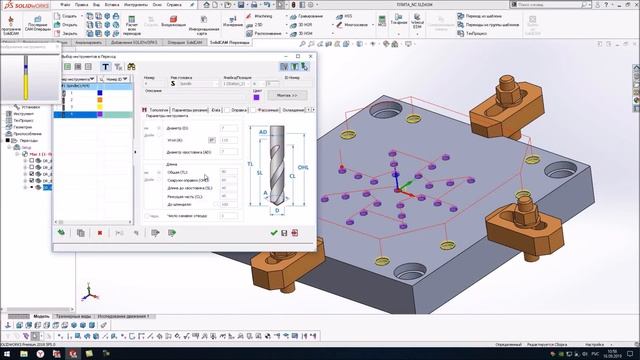640x360 pixels.
Task: Switch to Параметры резания tab
Action: [189, 110]
